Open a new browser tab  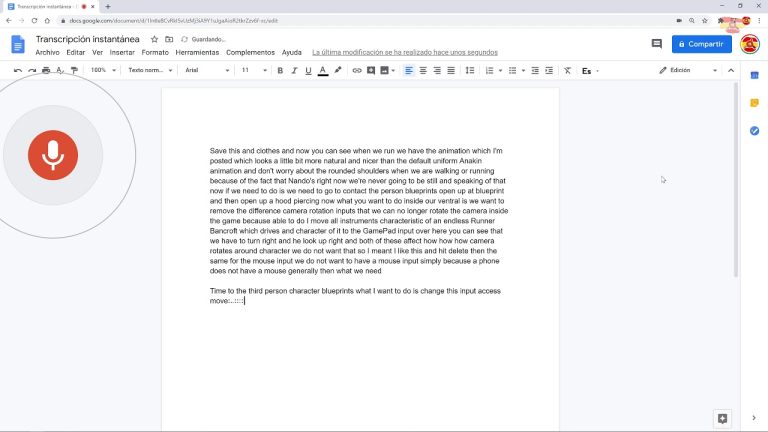coord(108,6)
